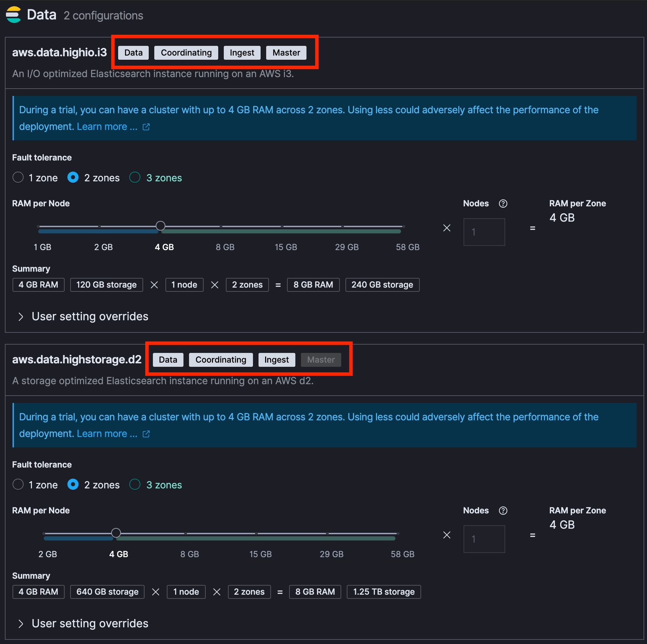Select 3 zones radio for highstorage.d2

(x=135, y=485)
